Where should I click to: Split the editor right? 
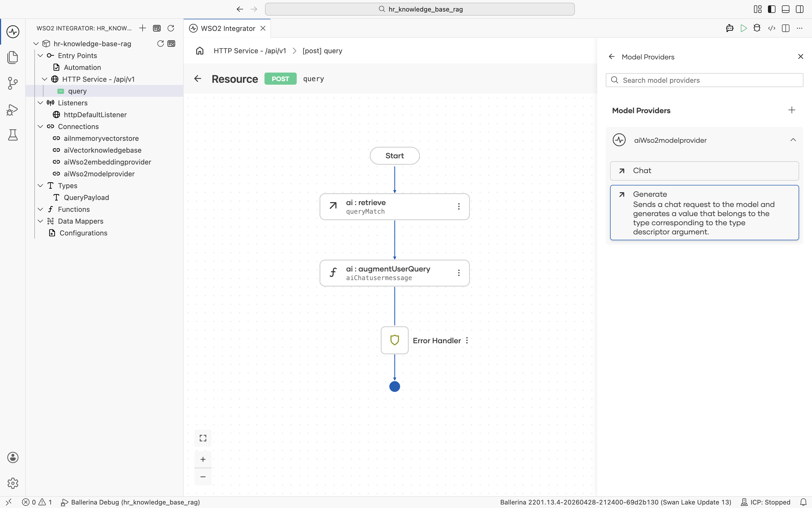[x=785, y=28]
